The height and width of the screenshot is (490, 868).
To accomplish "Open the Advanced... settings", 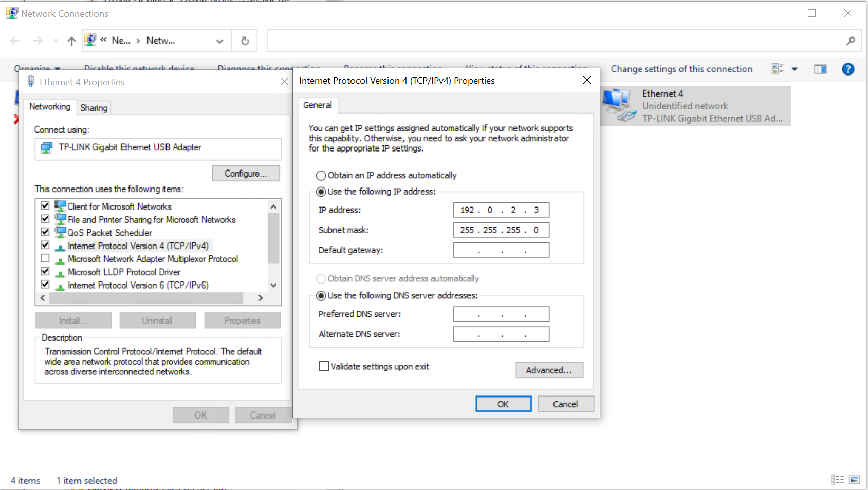I will 549,370.
